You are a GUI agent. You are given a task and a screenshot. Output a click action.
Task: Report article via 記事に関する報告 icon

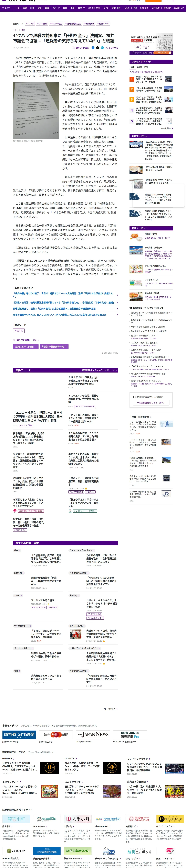110,353
